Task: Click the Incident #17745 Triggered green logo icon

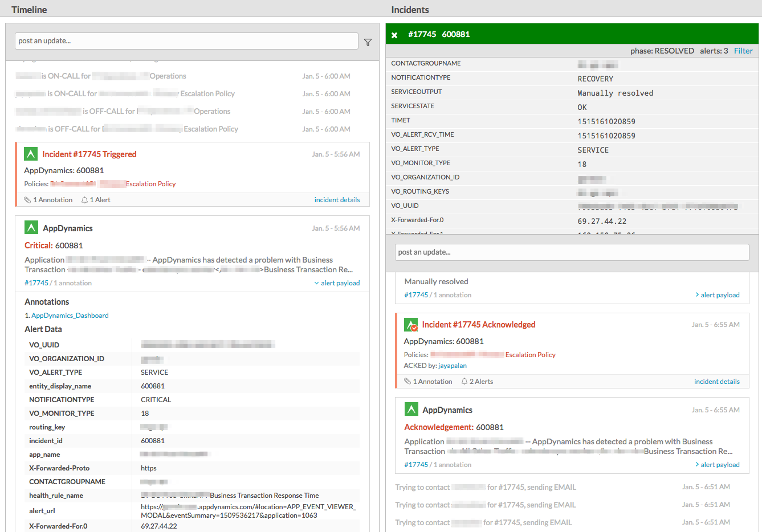Action: [x=31, y=154]
